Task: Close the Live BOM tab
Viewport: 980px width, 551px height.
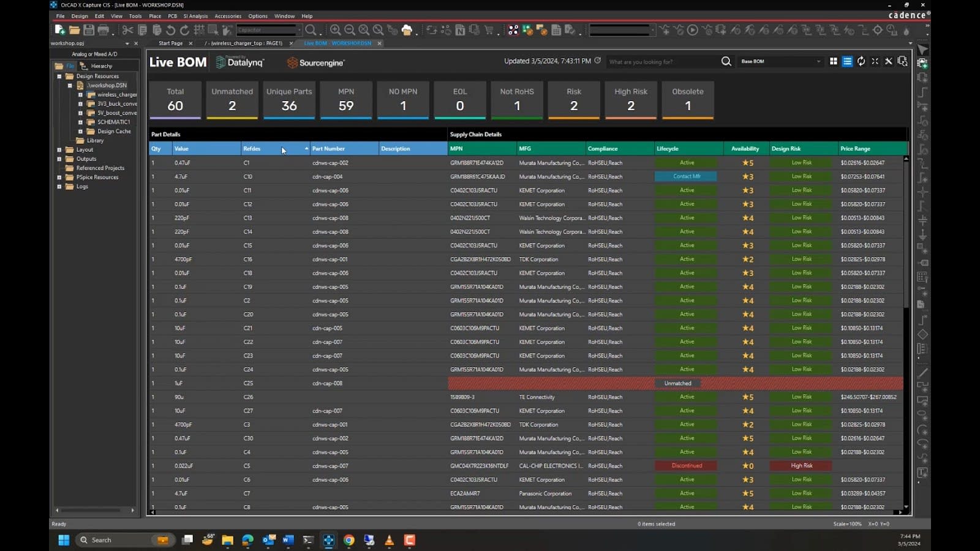Action: point(379,43)
